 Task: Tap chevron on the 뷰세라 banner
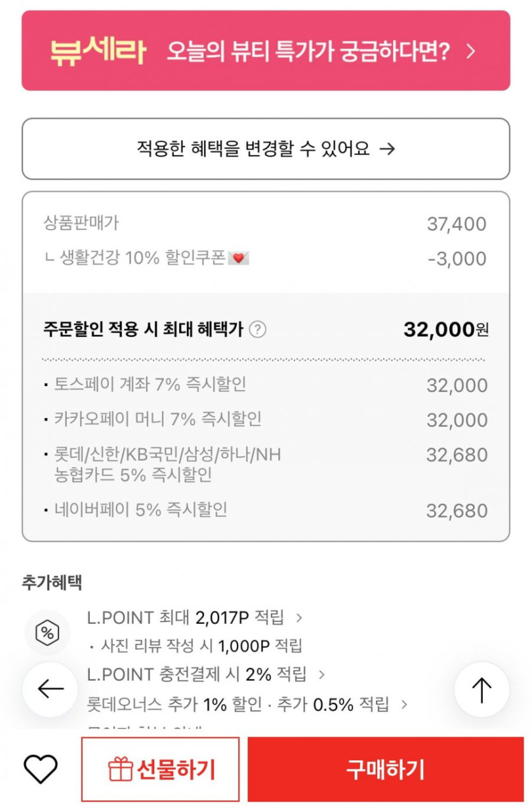coord(471,52)
